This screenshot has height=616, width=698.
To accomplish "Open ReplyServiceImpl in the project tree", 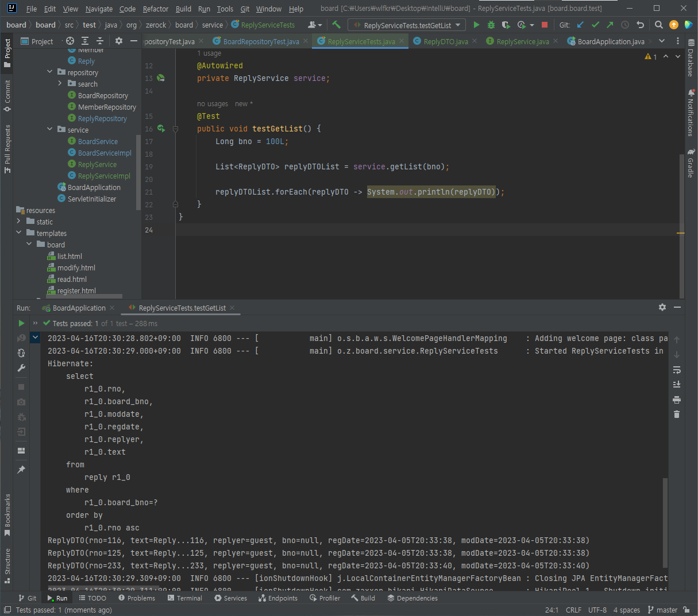I will 104,176.
